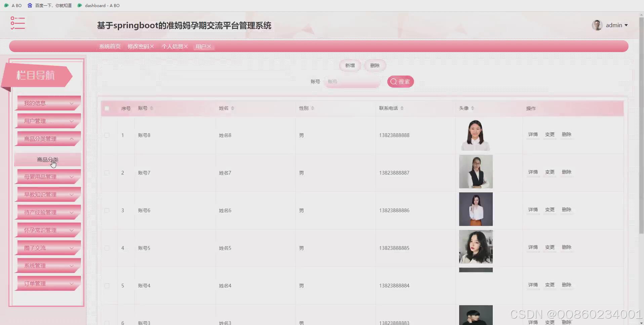Open 详情 for row 账号8
The height and width of the screenshot is (325, 644).
tap(533, 135)
